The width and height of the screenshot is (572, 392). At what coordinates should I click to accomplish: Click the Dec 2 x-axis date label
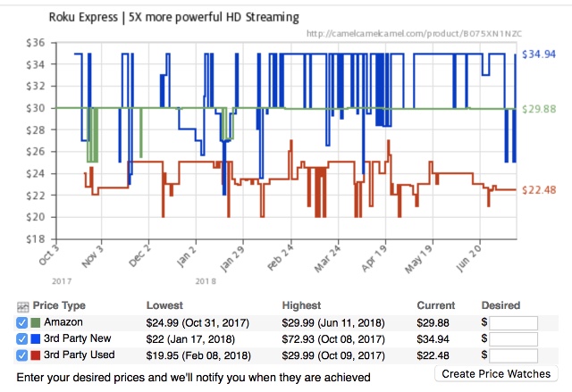[x=140, y=255]
